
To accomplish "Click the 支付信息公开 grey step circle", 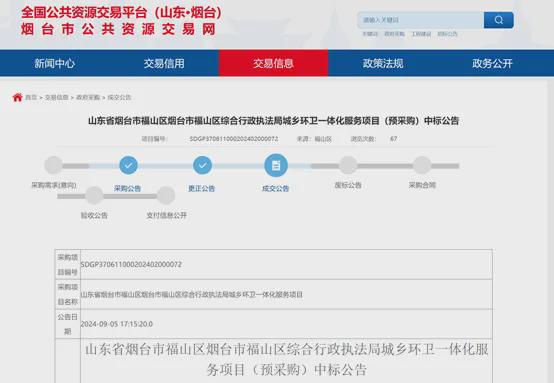I will 166,196.
